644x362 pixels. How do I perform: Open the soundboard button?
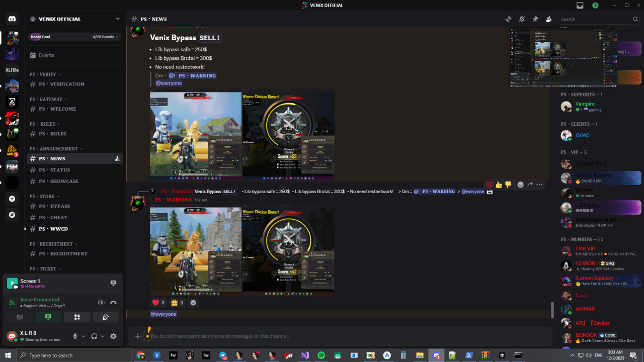point(106,317)
